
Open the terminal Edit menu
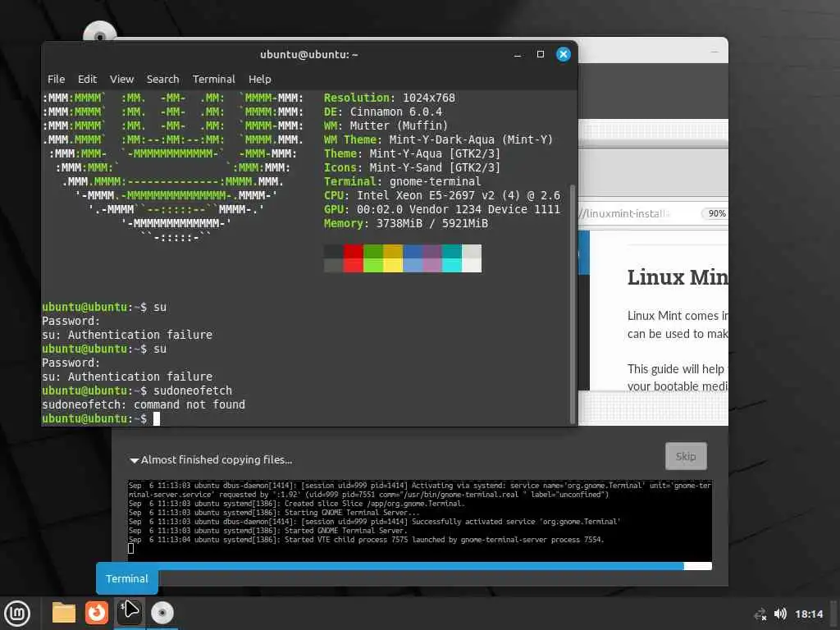(87, 80)
